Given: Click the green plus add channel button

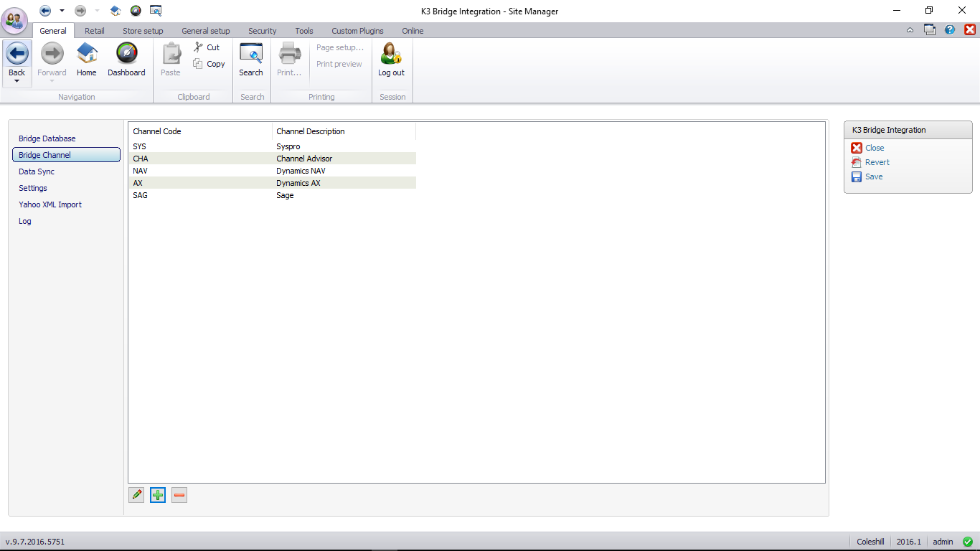Looking at the screenshot, I should click(158, 495).
